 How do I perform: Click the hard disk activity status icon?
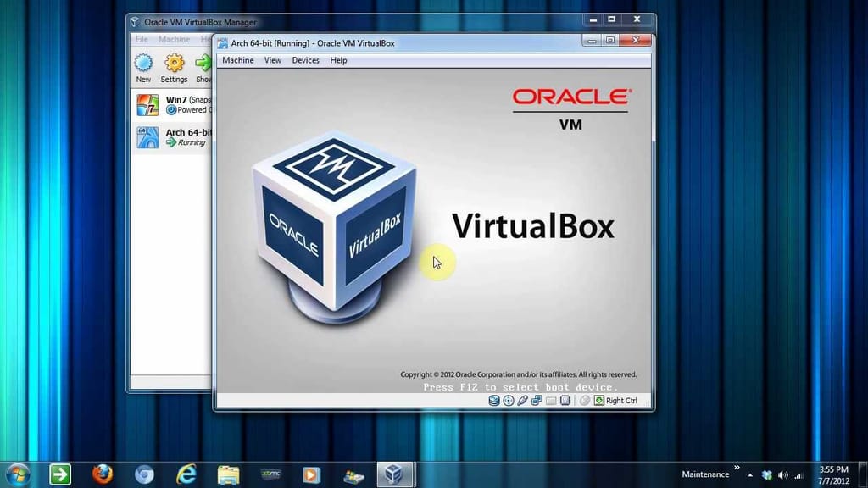pos(494,401)
